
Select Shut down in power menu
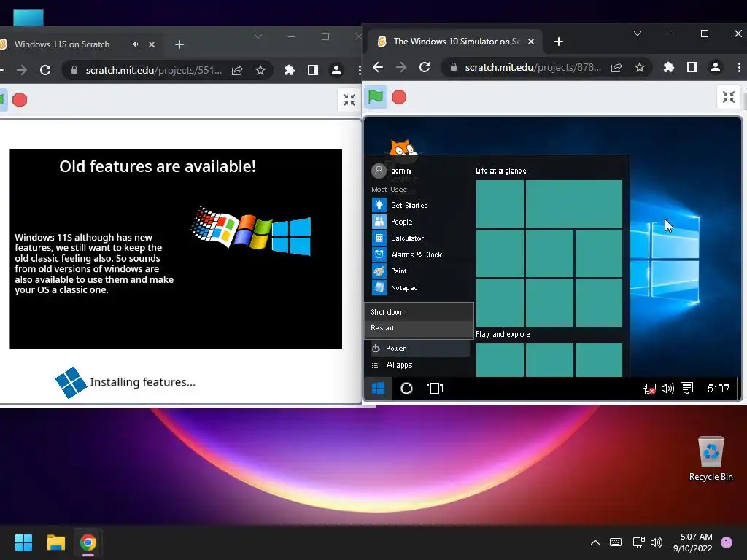point(419,312)
